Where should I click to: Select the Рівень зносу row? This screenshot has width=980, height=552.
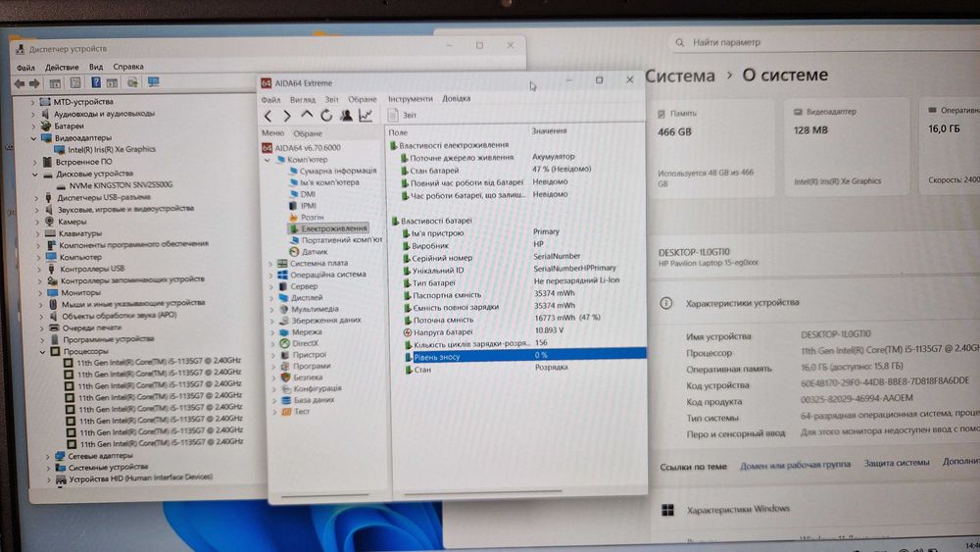[525, 356]
